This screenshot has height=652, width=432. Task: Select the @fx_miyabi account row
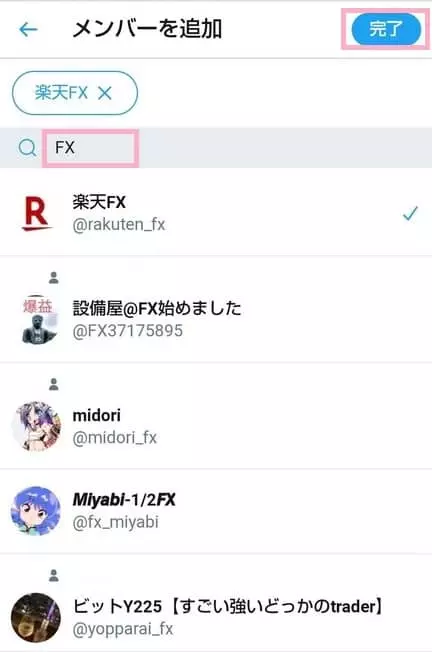(216, 511)
